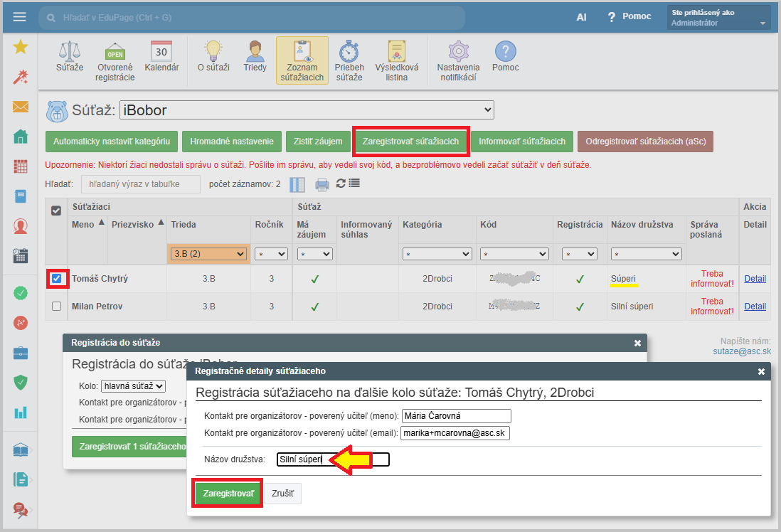The image size is (781, 532).
Task: Switch to the Triedy tab
Action: click(x=255, y=57)
